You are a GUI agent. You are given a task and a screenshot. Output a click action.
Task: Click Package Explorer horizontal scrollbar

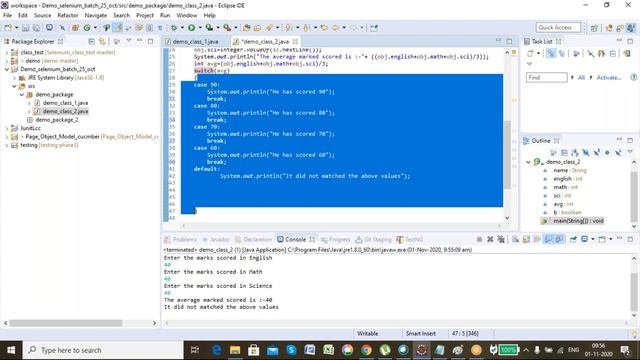coord(66,323)
